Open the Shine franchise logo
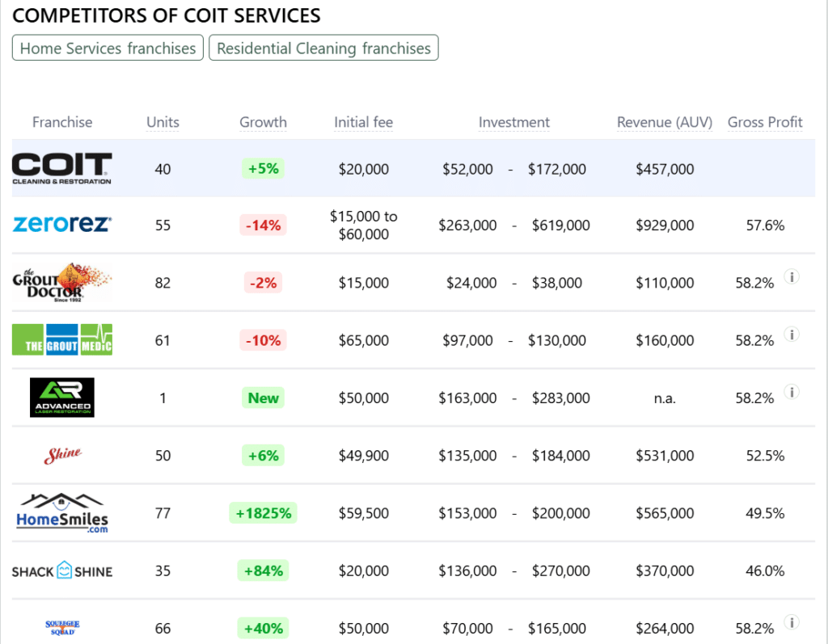The height and width of the screenshot is (644, 828). pos(63,455)
